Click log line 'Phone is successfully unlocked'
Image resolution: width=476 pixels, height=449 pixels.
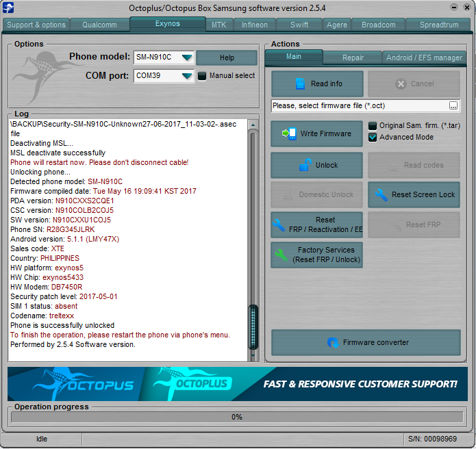[x=62, y=325]
